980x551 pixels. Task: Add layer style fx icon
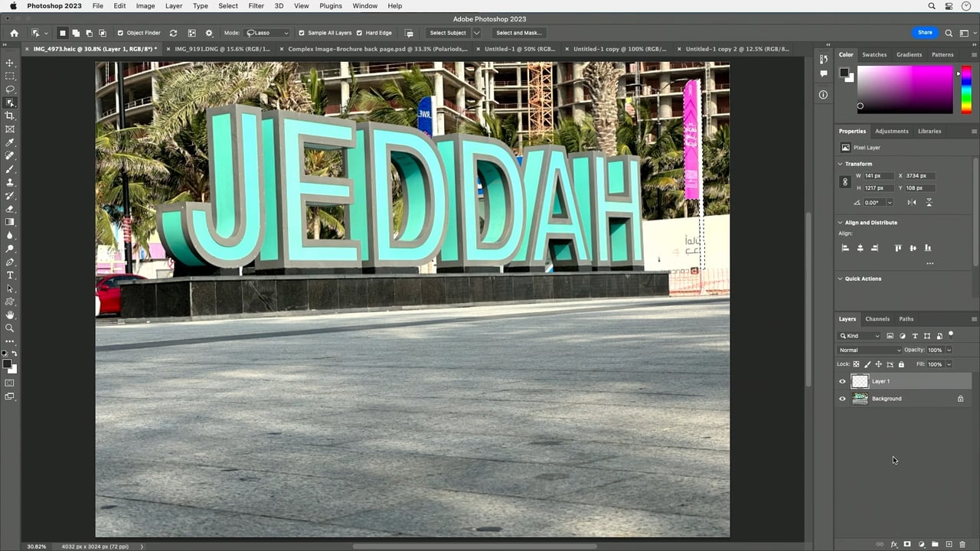[893, 544]
